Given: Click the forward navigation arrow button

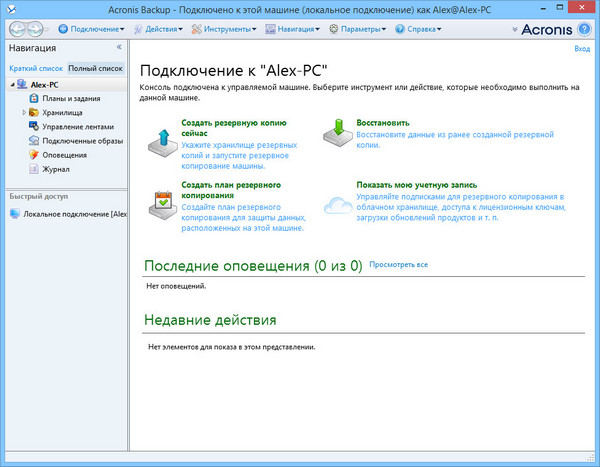Looking at the screenshot, I should pyautogui.click(x=37, y=29).
